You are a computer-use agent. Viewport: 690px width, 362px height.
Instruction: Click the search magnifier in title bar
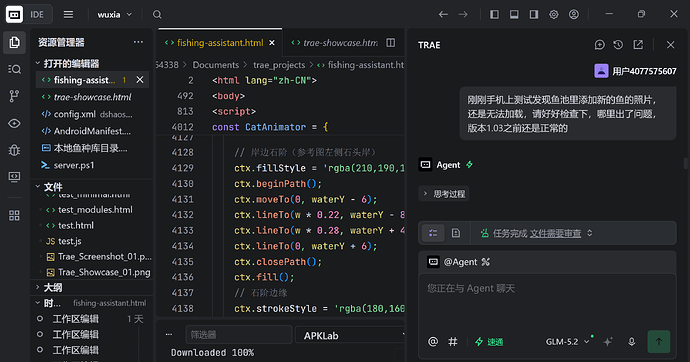(x=157, y=15)
